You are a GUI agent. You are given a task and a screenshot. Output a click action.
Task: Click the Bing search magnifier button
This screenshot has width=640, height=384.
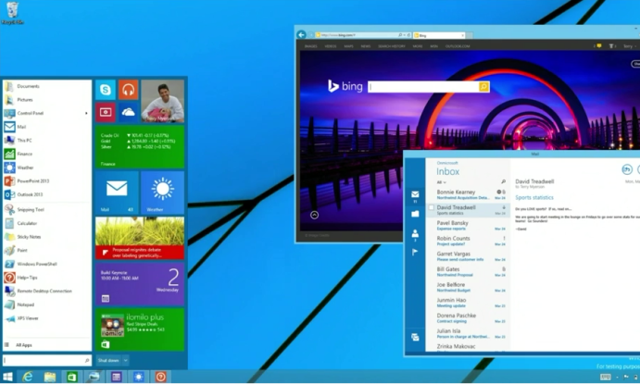484,87
